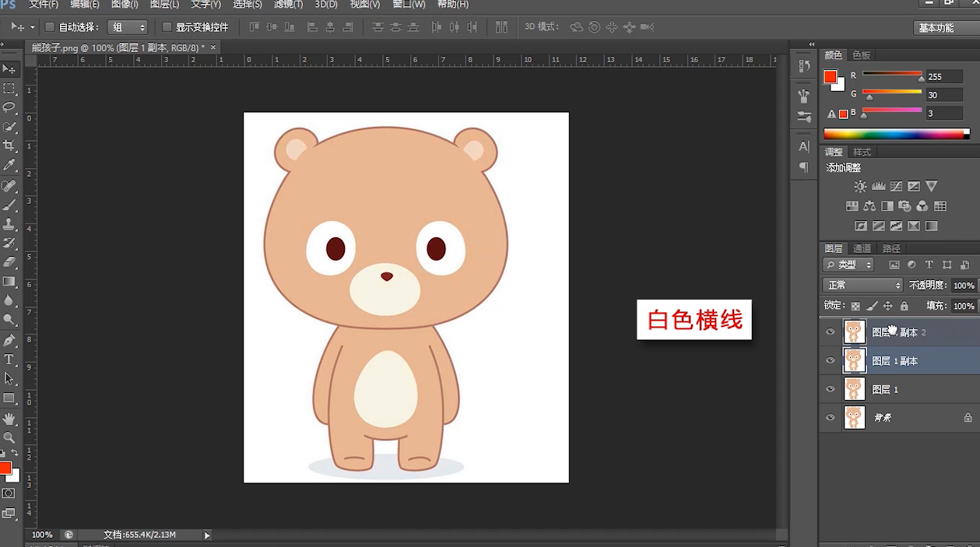Select the Quick Selection tool

[x=9, y=127]
